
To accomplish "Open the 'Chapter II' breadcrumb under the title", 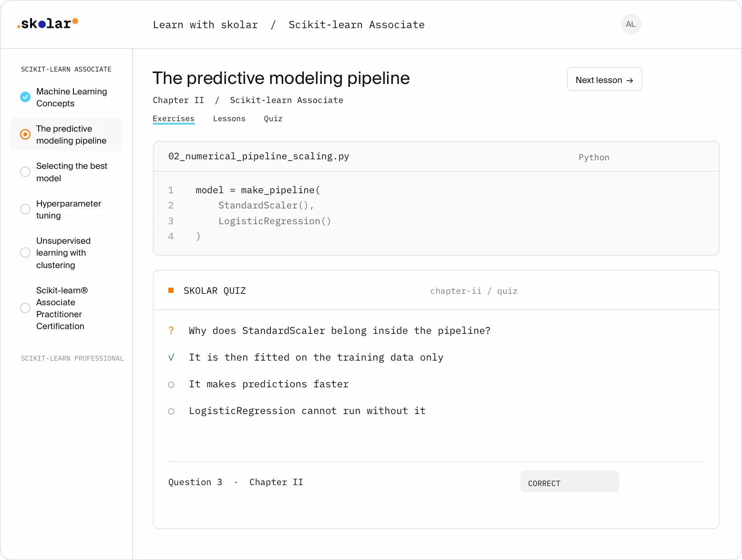I will pos(178,100).
